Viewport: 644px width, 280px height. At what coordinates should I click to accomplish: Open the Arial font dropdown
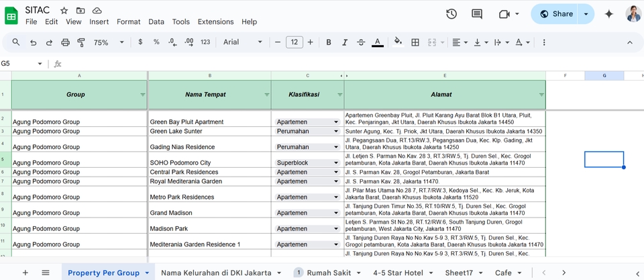click(x=242, y=42)
